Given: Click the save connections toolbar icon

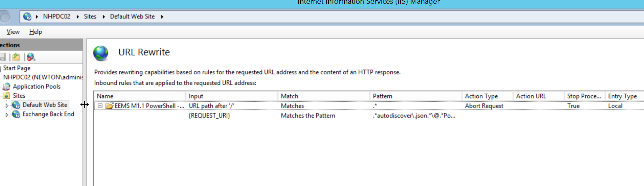Looking at the screenshot, I should tap(3, 57).
